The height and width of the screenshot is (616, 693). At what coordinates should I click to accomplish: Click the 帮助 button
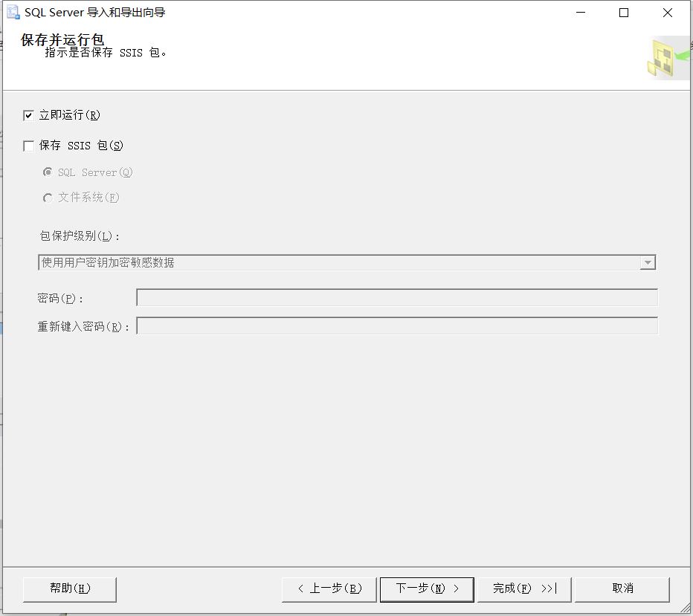tap(68, 589)
